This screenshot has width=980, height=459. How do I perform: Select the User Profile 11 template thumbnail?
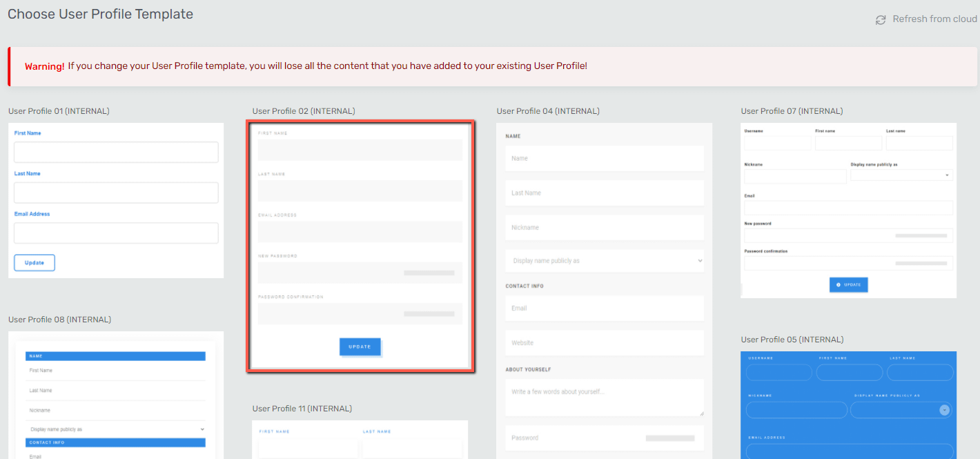coord(360,440)
